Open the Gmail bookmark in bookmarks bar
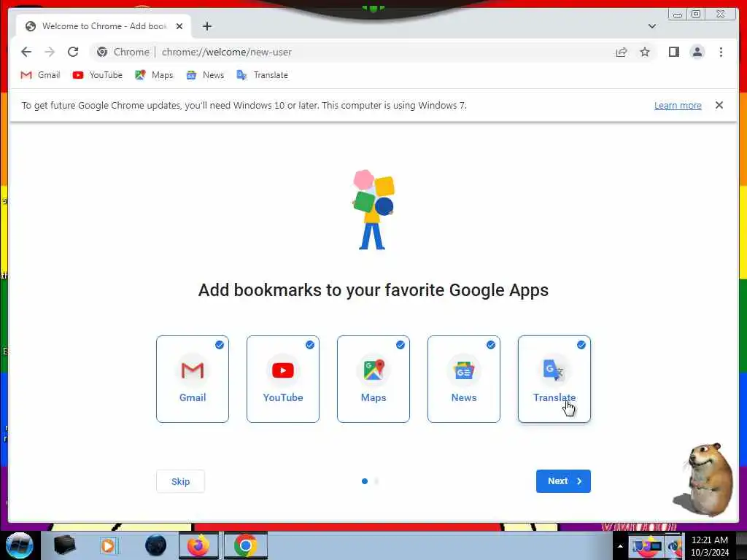The height and width of the screenshot is (560, 747). point(40,75)
